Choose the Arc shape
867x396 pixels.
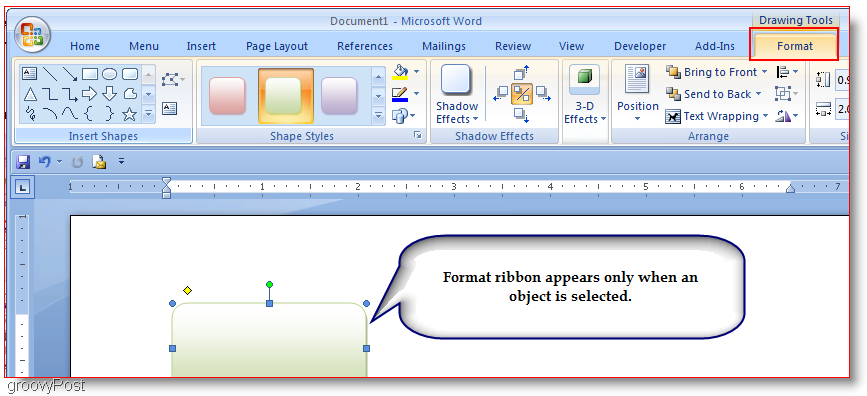point(50,114)
